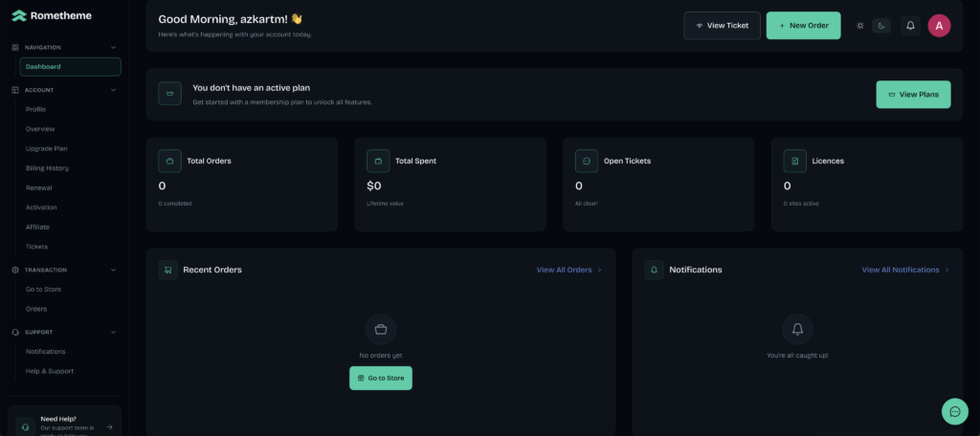Click the '0 sites active' text

coord(801,204)
